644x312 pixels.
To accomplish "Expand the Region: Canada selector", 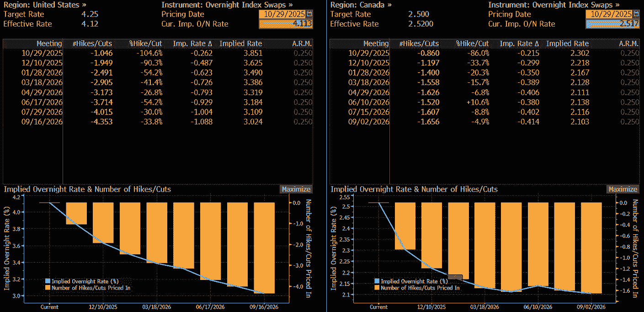I will [361, 5].
